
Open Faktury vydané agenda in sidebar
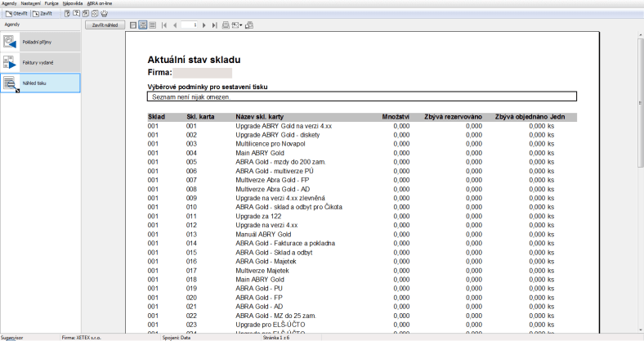click(x=40, y=62)
